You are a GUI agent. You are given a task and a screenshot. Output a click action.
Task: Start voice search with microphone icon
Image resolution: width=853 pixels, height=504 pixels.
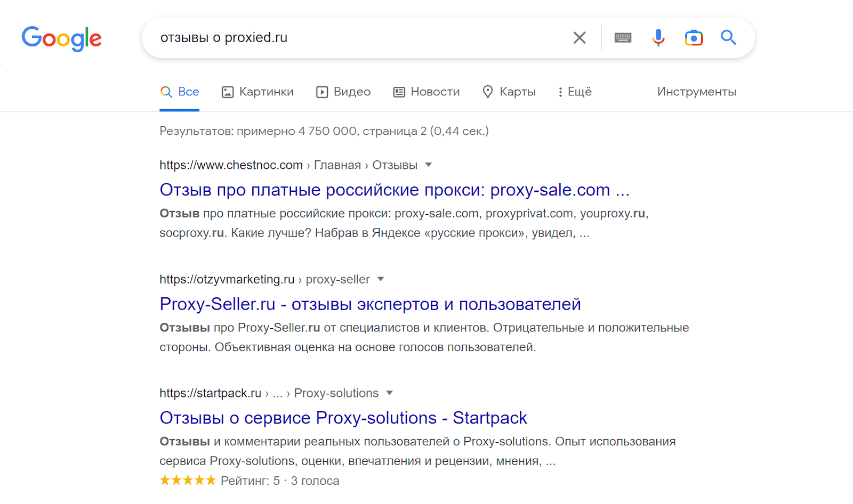pyautogui.click(x=658, y=38)
